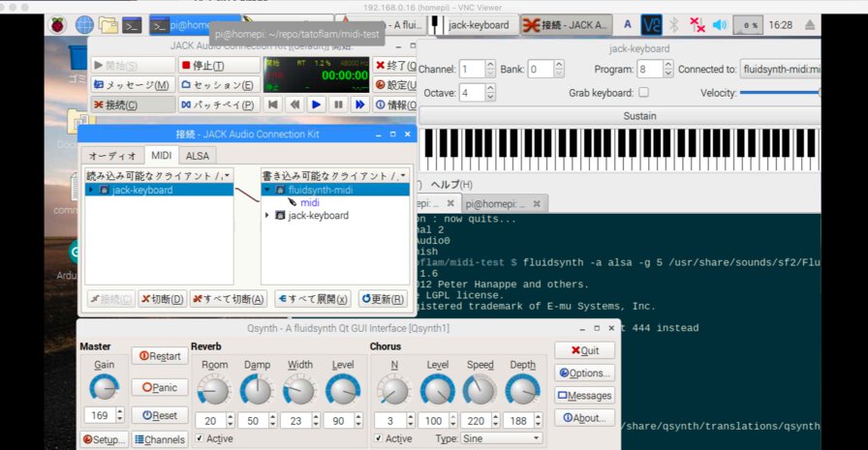Open the メッセージ(M) messages window

[133, 84]
